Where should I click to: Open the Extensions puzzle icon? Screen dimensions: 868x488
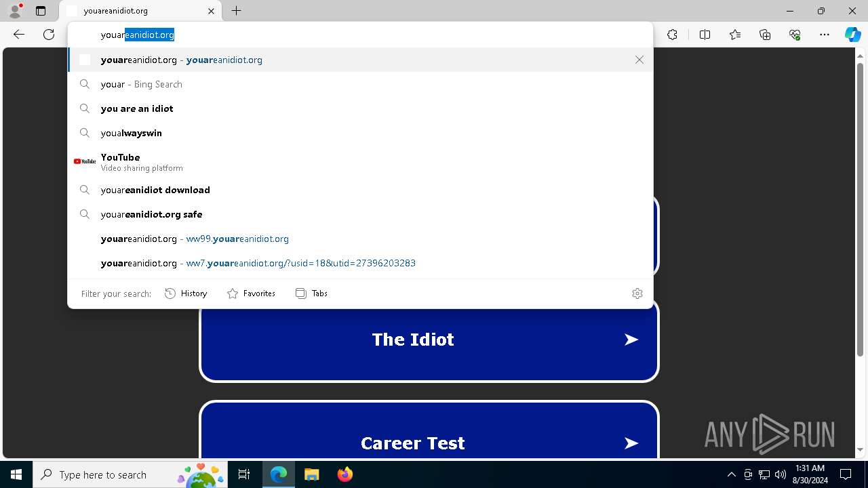pos(672,35)
